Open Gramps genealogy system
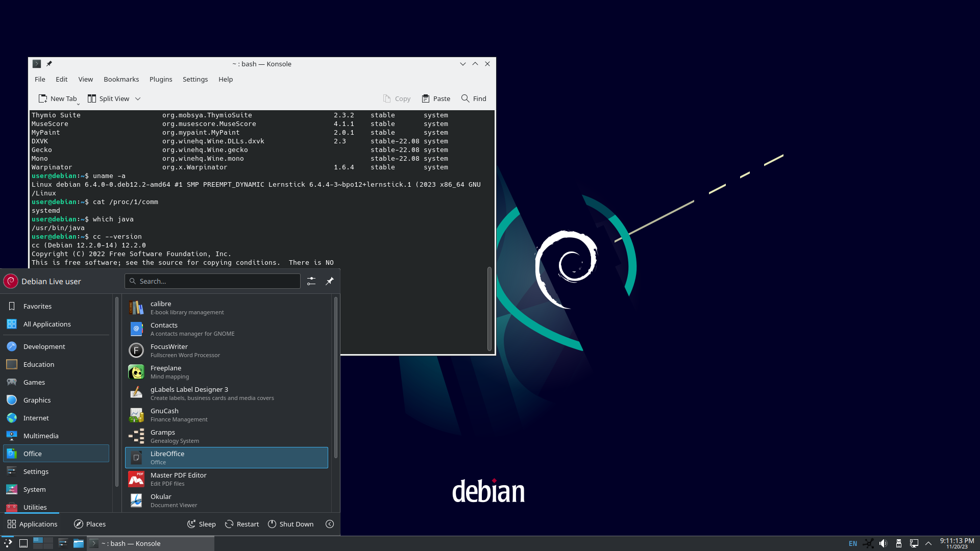This screenshot has width=980, height=551. click(227, 436)
